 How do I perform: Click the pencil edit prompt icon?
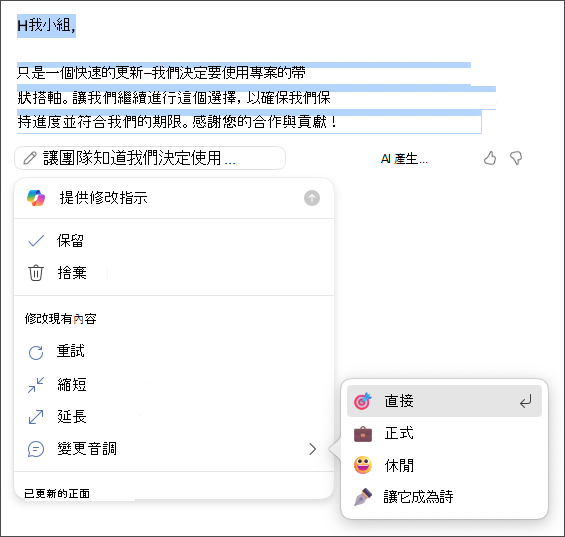(x=30, y=158)
